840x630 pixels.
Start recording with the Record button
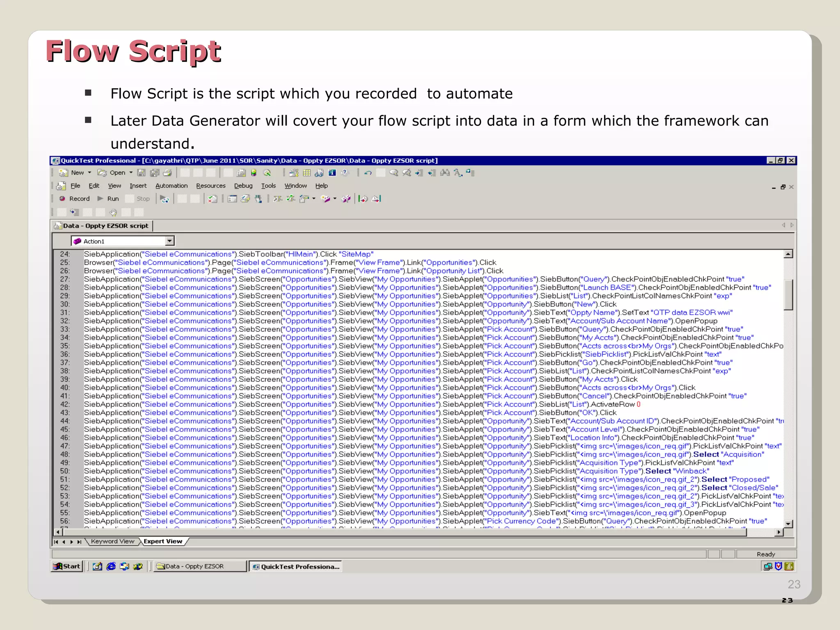[74, 199]
